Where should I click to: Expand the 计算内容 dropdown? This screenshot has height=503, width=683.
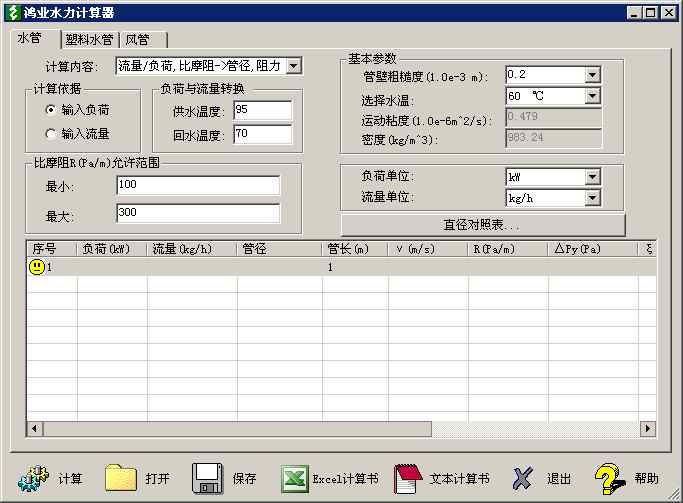click(x=293, y=66)
